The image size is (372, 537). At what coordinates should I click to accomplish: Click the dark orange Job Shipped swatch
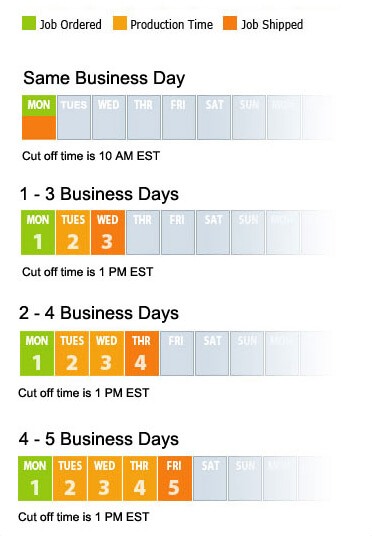tap(230, 23)
